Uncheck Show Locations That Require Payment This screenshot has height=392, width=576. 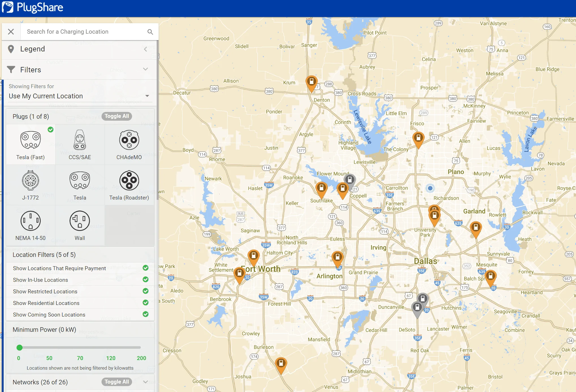click(x=146, y=268)
